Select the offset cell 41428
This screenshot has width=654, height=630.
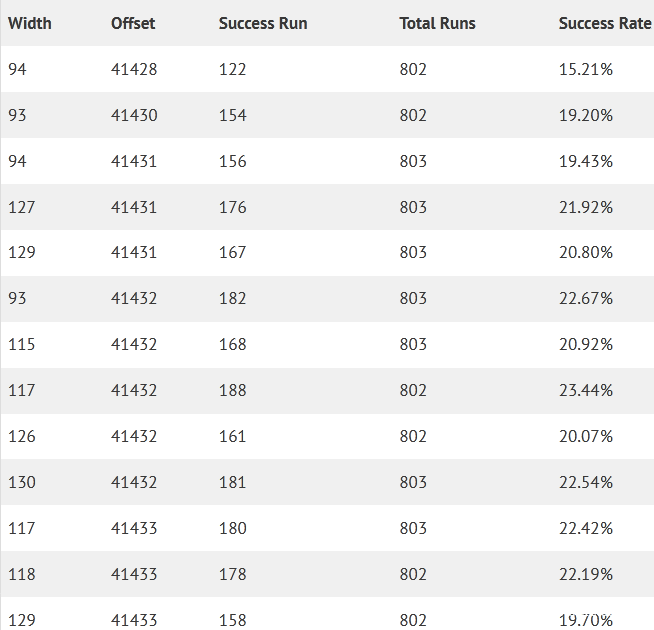click(134, 69)
